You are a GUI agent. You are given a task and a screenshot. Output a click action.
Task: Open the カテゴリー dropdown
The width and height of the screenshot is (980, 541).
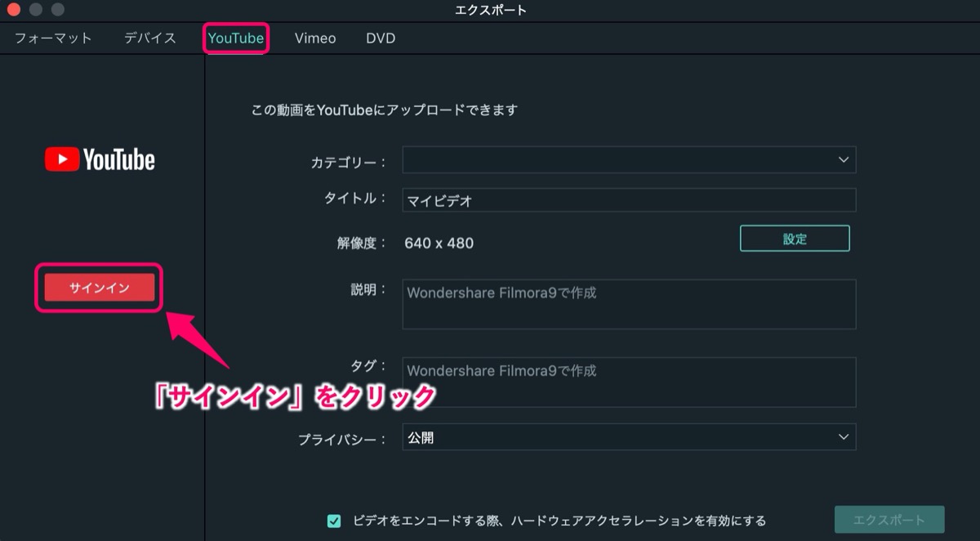coord(629,160)
